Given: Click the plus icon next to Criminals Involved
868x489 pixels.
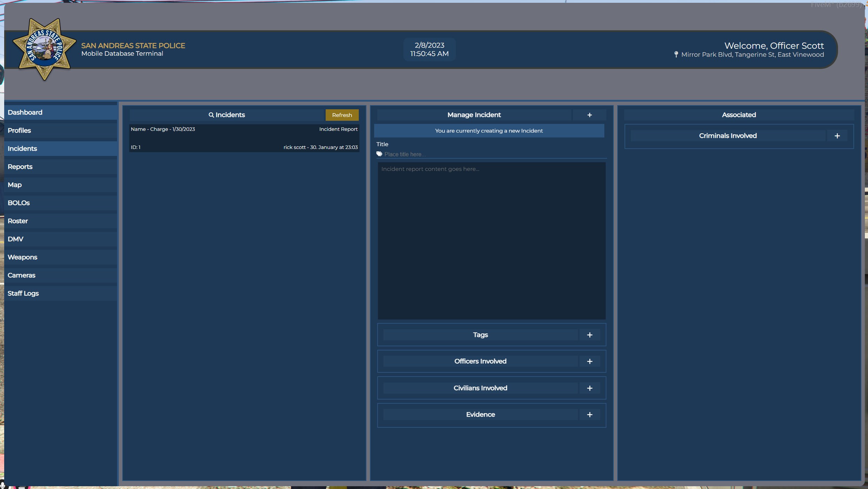Looking at the screenshot, I should [x=837, y=136].
